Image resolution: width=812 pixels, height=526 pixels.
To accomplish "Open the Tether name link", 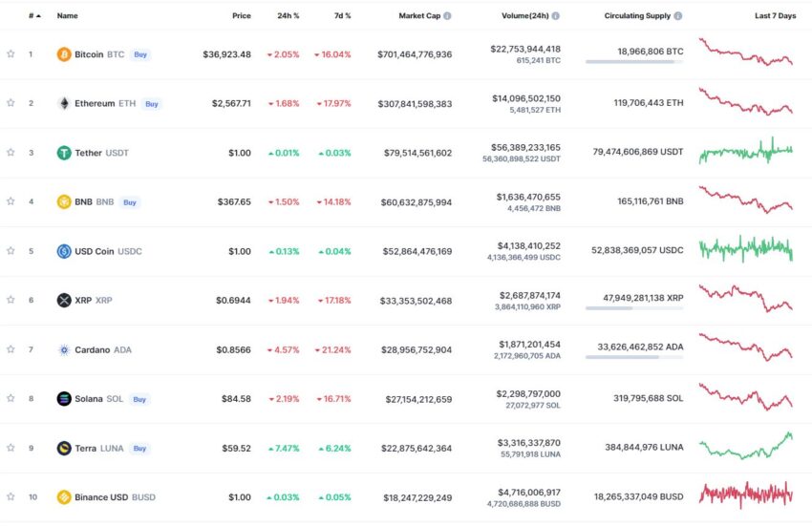I will (x=88, y=153).
